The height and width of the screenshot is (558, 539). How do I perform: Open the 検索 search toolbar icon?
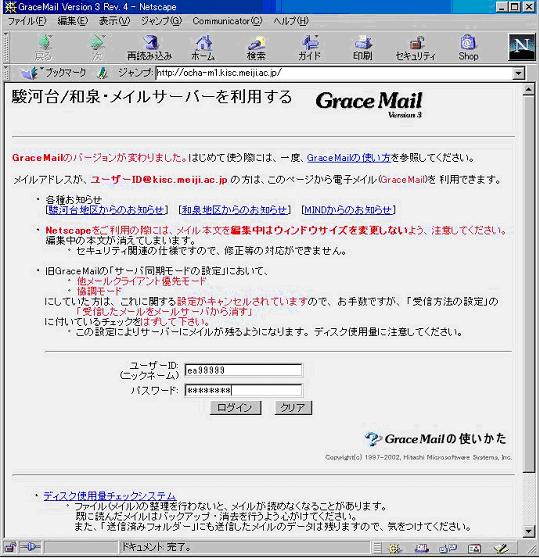tap(256, 47)
